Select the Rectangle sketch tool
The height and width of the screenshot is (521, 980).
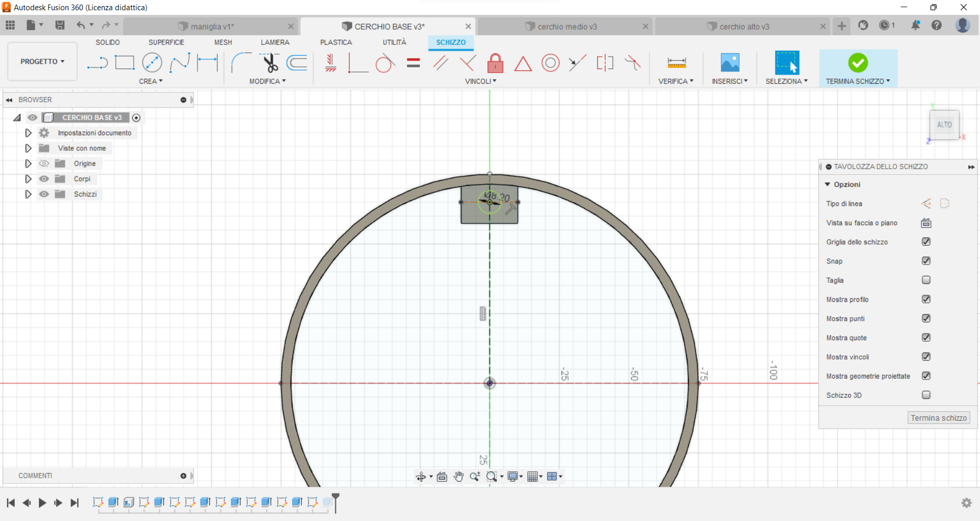click(x=125, y=63)
